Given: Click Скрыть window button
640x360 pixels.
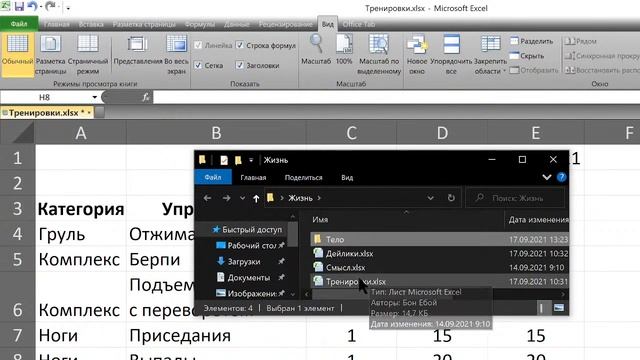Looking at the screenshot, I should [527, 56].
